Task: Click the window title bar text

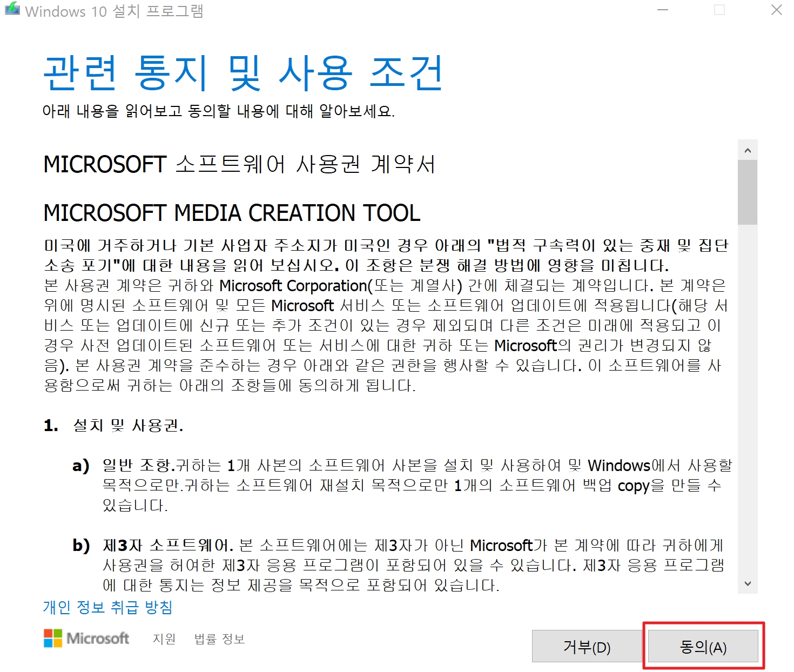Action: click(x=115, y=11)
